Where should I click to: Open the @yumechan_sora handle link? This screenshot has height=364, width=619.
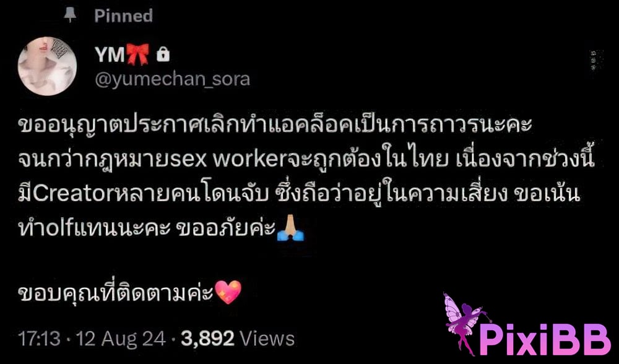click(x=173, y=79)
